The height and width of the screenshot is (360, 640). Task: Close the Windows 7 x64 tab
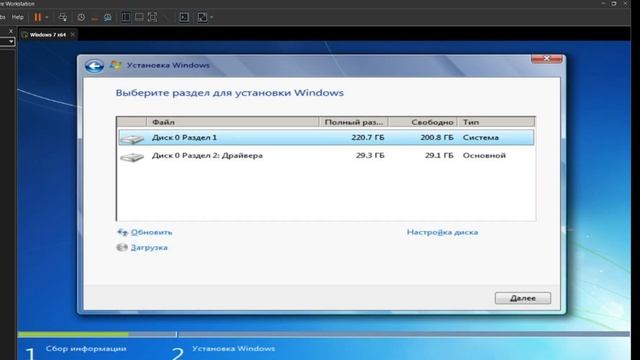pyautogui.click(x=73, y=35)
